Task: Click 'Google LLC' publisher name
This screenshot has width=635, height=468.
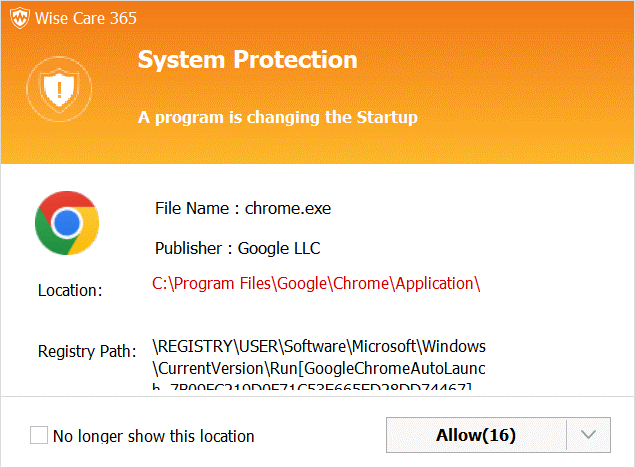Action: [279, 248]
